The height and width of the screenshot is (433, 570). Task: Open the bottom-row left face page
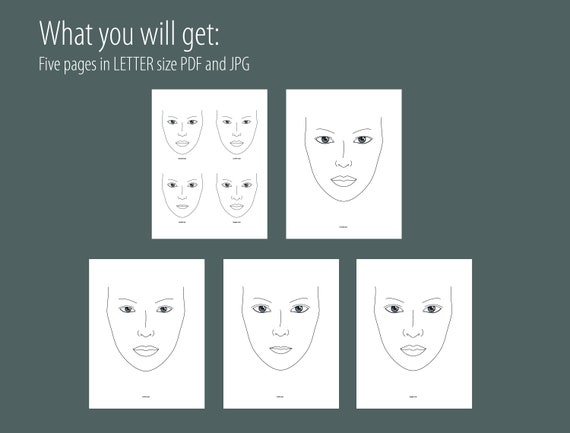(x=147, y=334)
